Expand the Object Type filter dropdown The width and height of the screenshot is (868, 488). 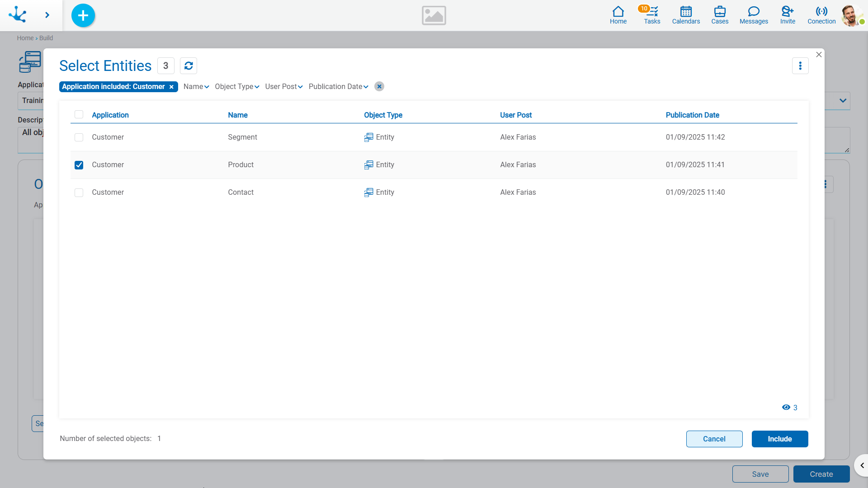(237, 87)
